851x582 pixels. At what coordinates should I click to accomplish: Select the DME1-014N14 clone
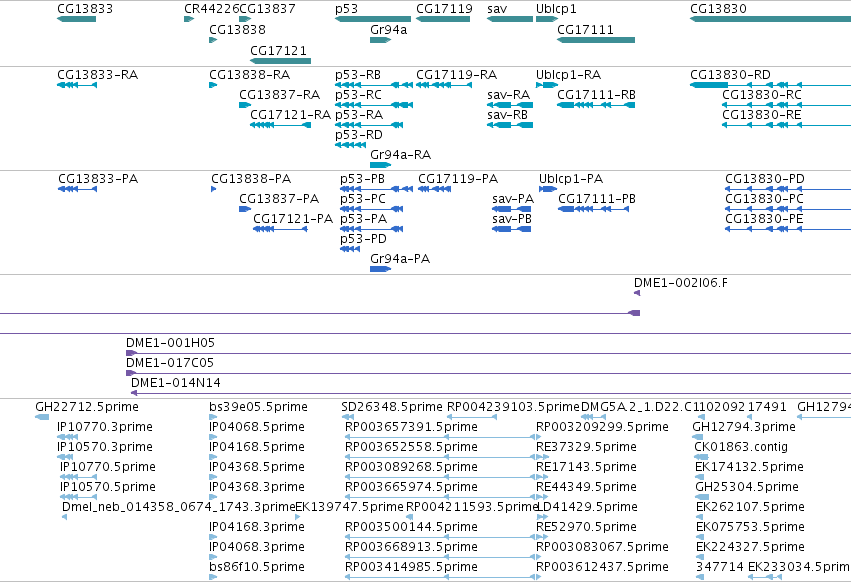[x=491, y=393]
